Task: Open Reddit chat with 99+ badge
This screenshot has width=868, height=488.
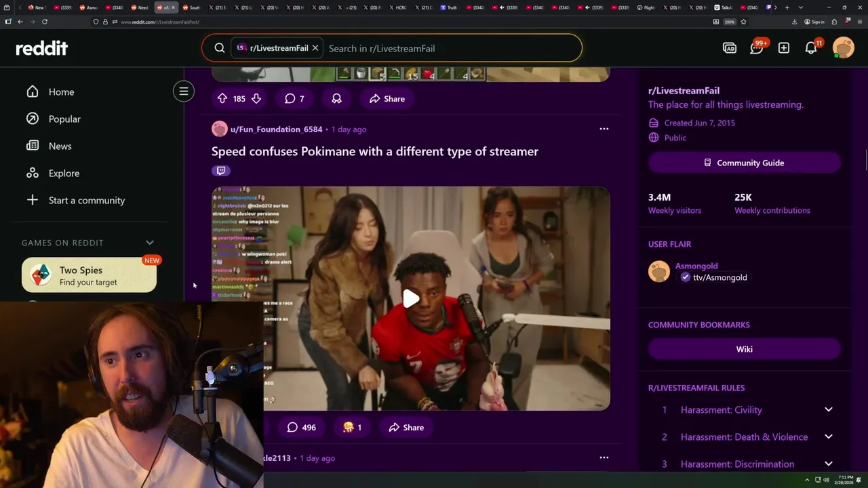Action: point(757,48)
